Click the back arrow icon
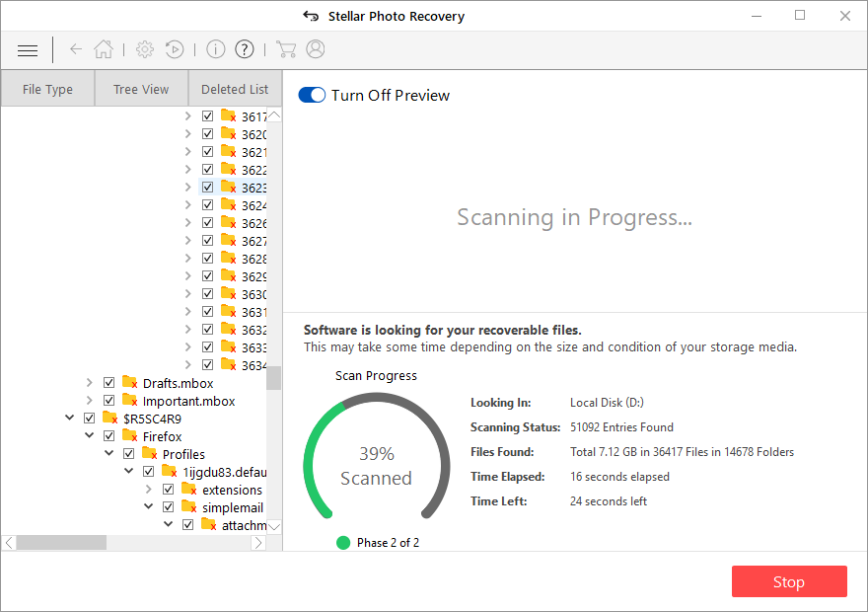The height and width of the screenshot is (612, 868). coord(76,49)
